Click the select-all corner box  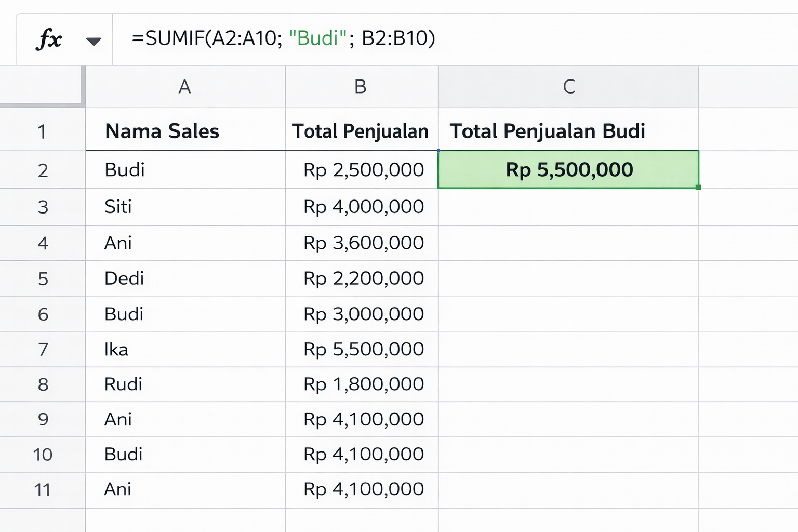(x=42, y=86)
